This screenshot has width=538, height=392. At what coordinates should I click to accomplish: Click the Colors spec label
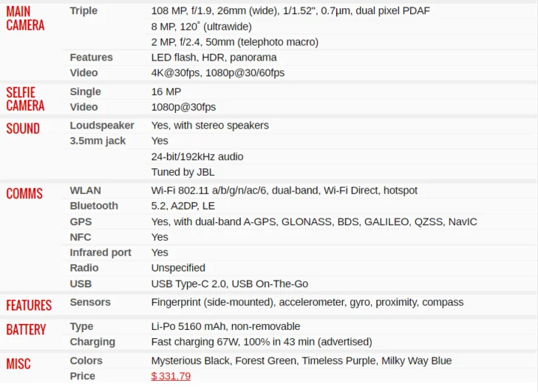point(86,361)
